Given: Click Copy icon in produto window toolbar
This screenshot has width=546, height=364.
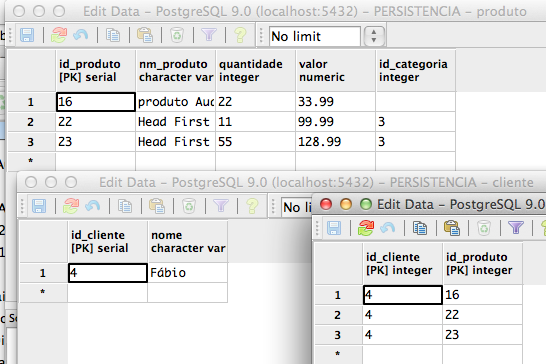Looking at the screenshot, I should point(113,36).
